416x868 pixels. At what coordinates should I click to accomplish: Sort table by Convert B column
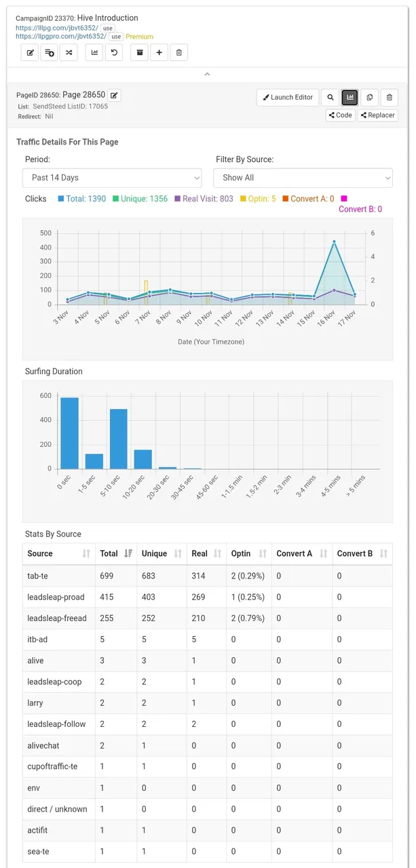click(x=362, y=553)
